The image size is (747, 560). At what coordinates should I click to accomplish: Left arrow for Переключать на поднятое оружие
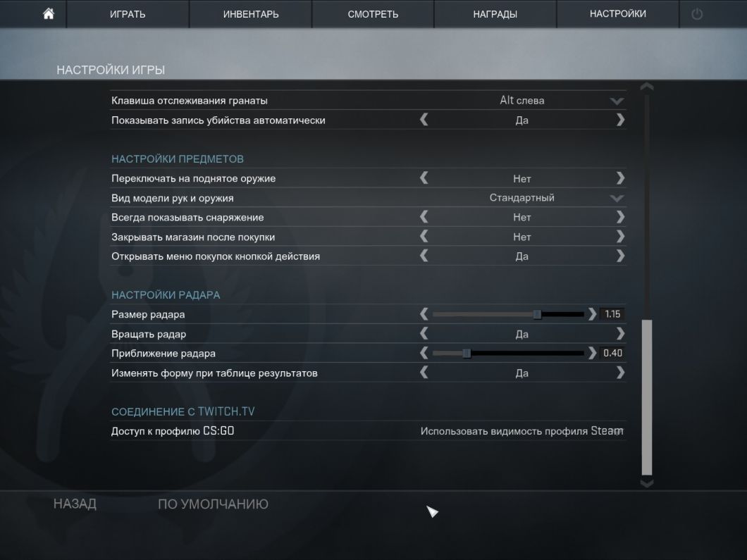pos(424,178)
